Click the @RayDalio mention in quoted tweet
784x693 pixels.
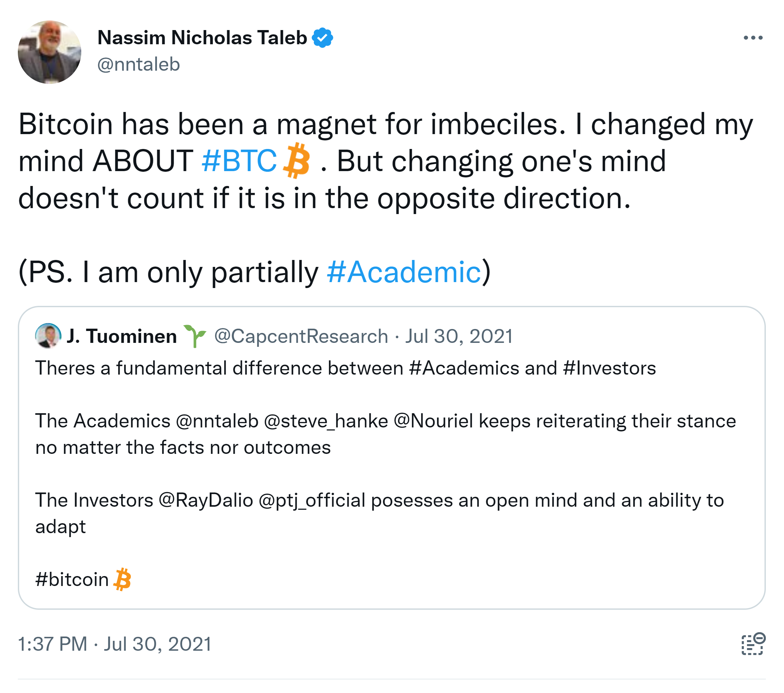coord(205,500)
